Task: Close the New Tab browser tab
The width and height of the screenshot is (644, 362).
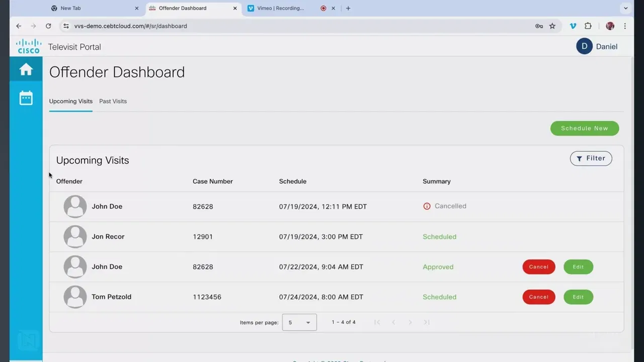Action: click(x=137, y=8)
